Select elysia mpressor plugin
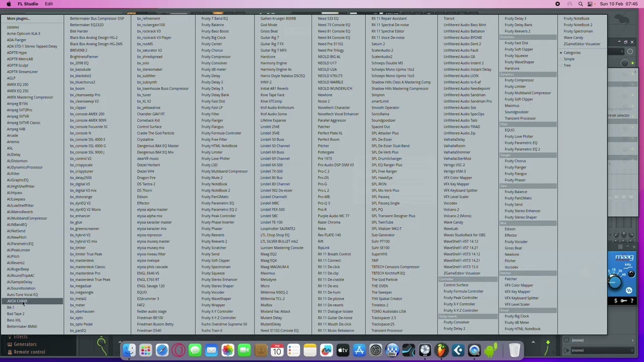This screenshot has height=362, width=644. tap(149, 235)
